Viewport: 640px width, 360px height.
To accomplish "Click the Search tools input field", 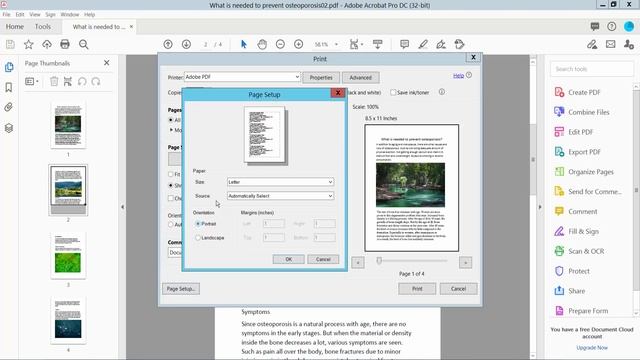I will (x=592, y=69).
